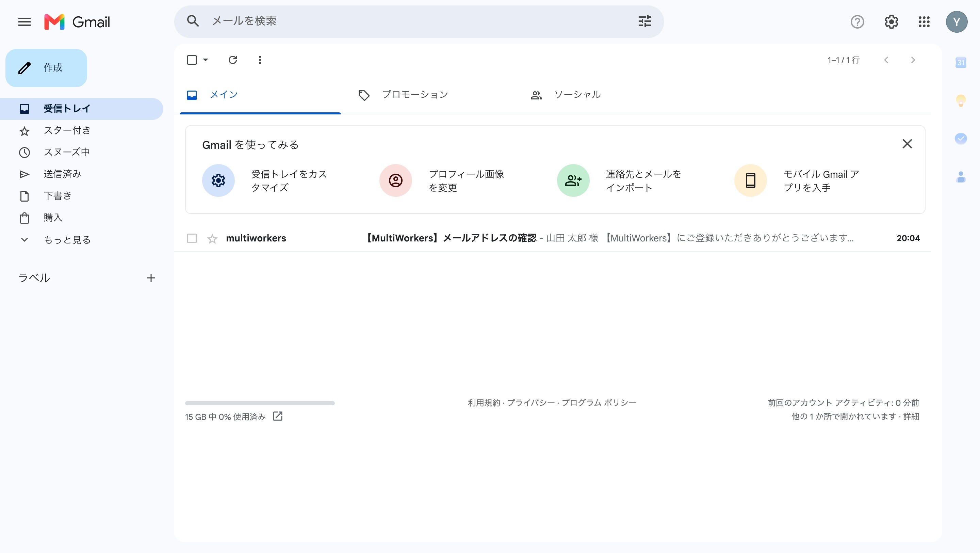The height and width of the screenshot is (553, 980).
Task: Open スヌーズ中 folder
Action: coord(81,152)
